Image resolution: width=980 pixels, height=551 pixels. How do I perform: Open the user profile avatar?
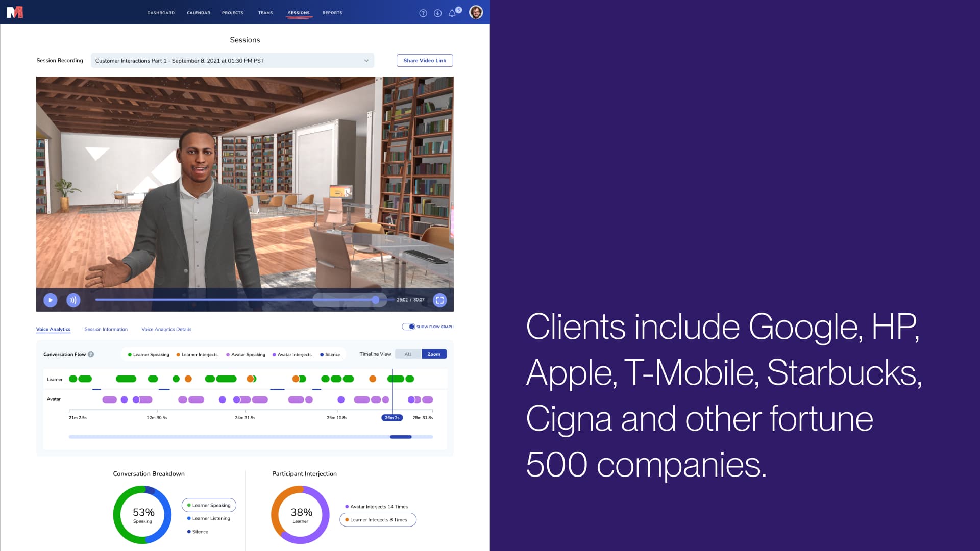click(476, 12)
